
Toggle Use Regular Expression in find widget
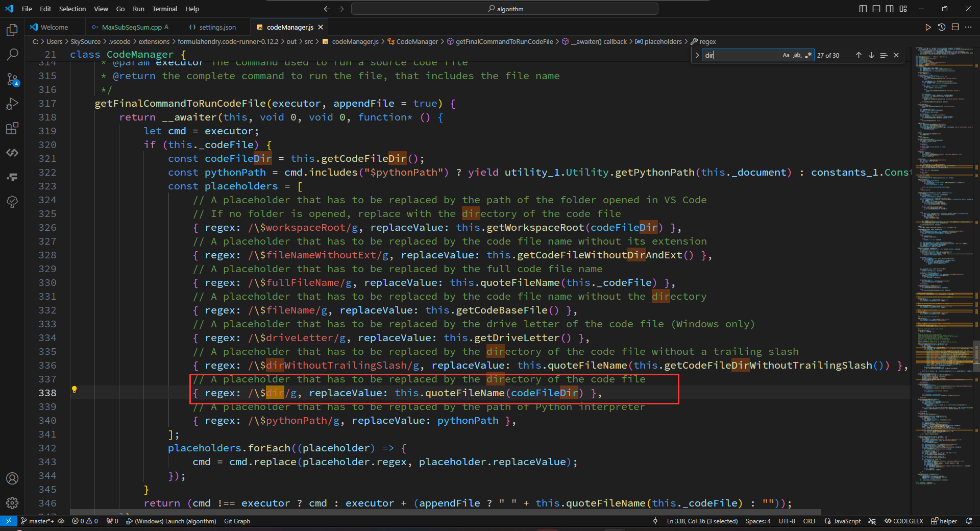808,55
